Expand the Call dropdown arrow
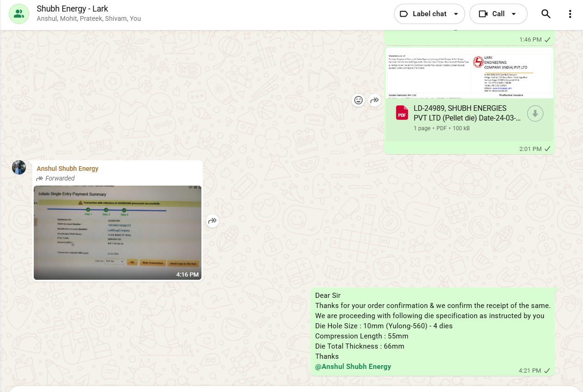 coord(514,14)
